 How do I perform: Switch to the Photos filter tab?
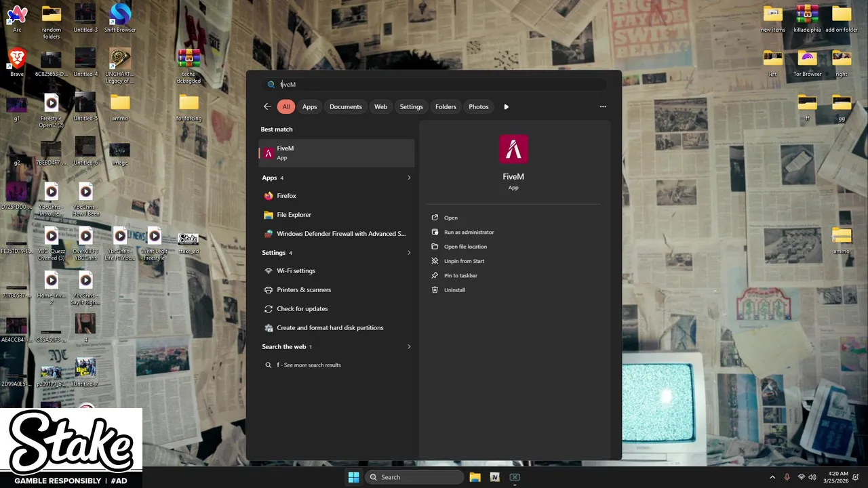tap(479, 106)
